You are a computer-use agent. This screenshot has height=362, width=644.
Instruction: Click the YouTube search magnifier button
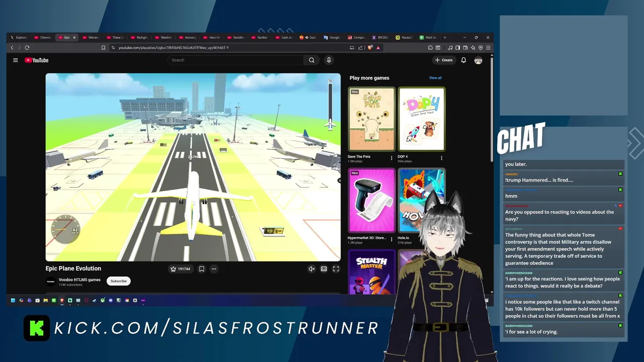[x=311, y=60]
